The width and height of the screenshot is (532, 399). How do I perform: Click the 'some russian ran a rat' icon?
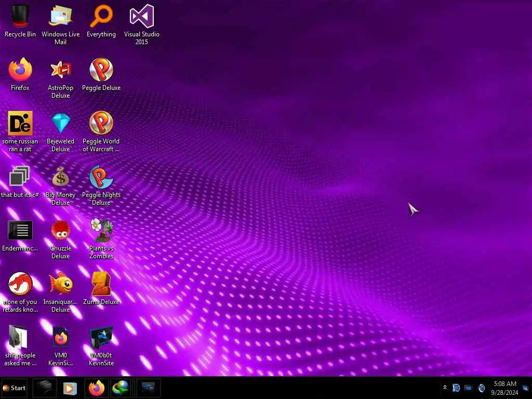[20, 131]
